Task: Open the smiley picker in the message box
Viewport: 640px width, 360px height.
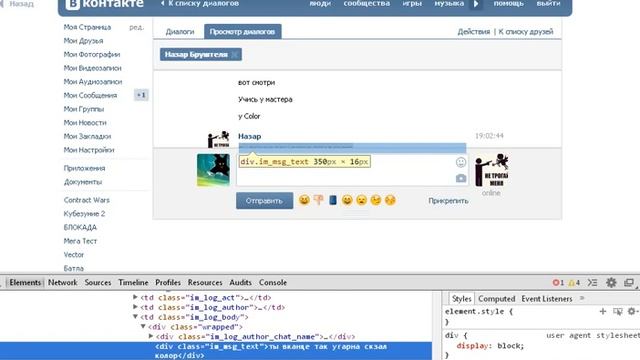Action: (x=461, y=162)
